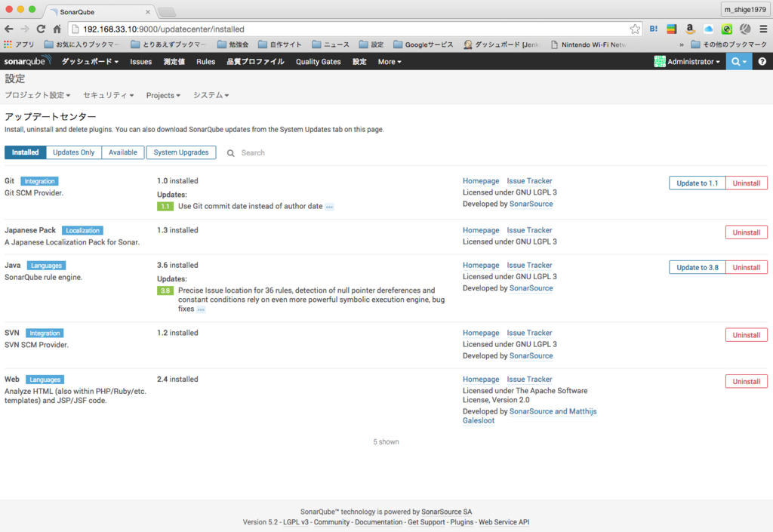The width and height of the screenshot is (773, 532).
Task: Switch to System Upgrades tab
Action: (x=181, y=152)
